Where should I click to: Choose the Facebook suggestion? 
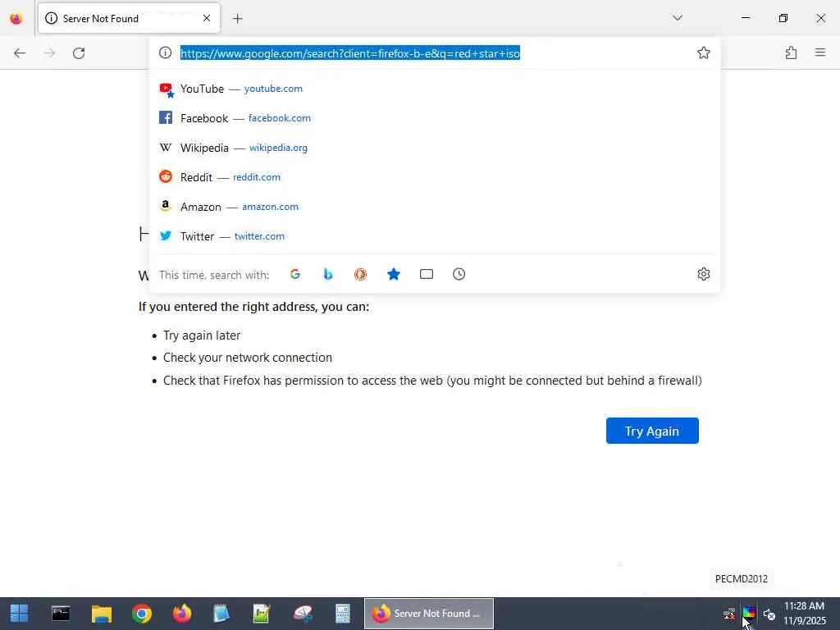435,118
